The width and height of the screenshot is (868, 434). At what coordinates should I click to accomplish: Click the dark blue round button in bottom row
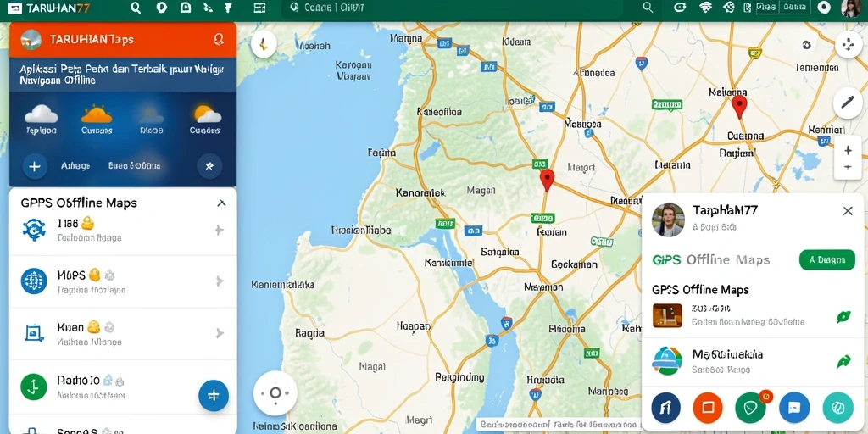coord(666,408)
